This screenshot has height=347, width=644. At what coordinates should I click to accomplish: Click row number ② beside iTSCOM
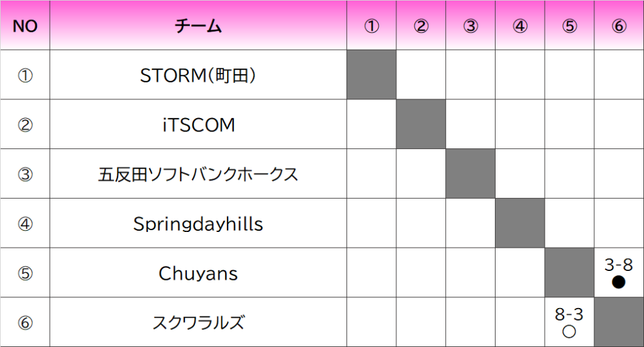(x=25, y=124)
